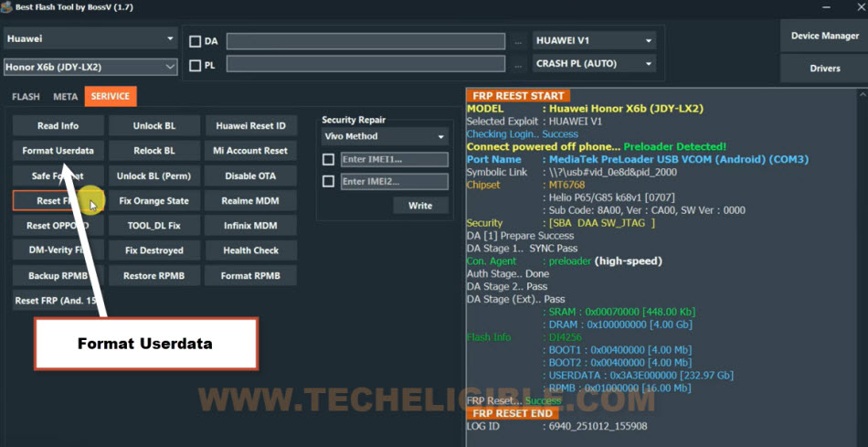Click the Enter IMEI1 input field
Image resolution: width=868 pixels, height=447 pixels.
tap(394, 160)
